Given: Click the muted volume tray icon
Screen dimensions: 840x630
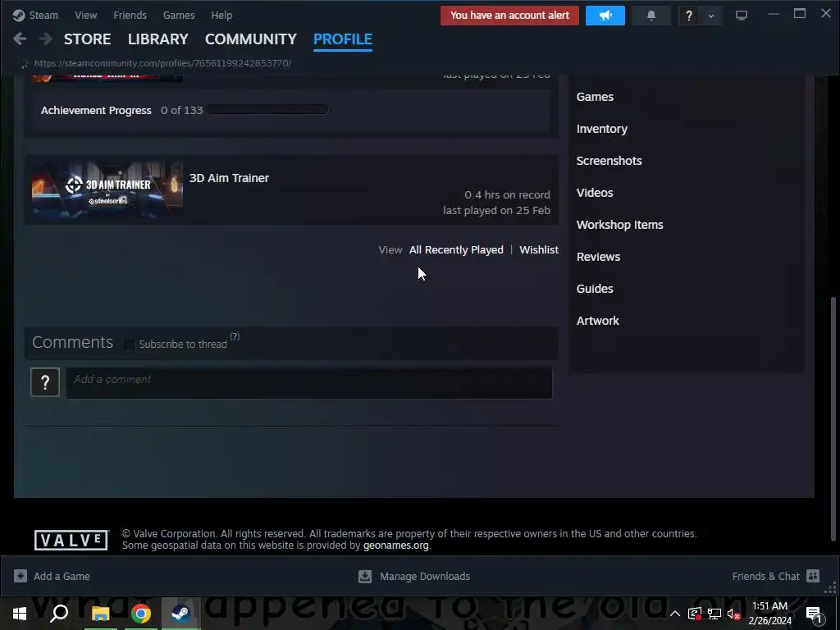Looking at the screenshot, I should (x=733, y=614).
